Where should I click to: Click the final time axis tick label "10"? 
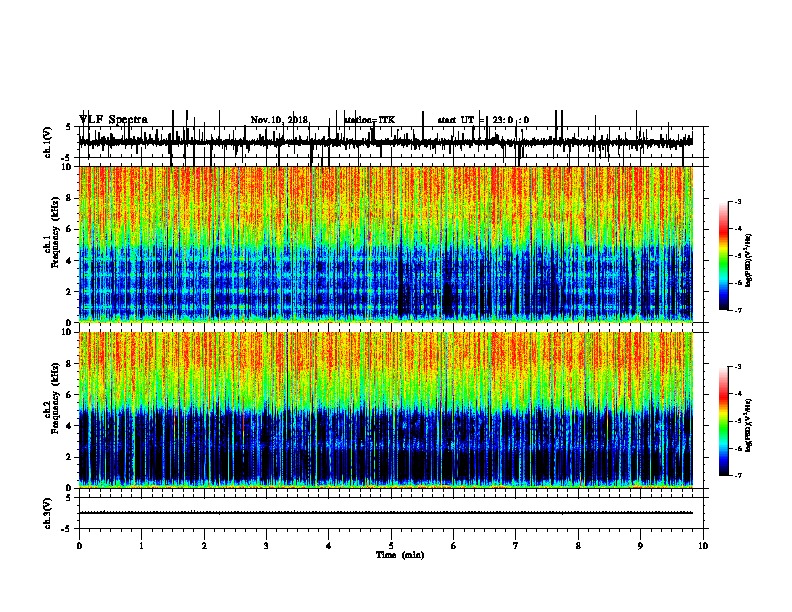click(703, 546)
